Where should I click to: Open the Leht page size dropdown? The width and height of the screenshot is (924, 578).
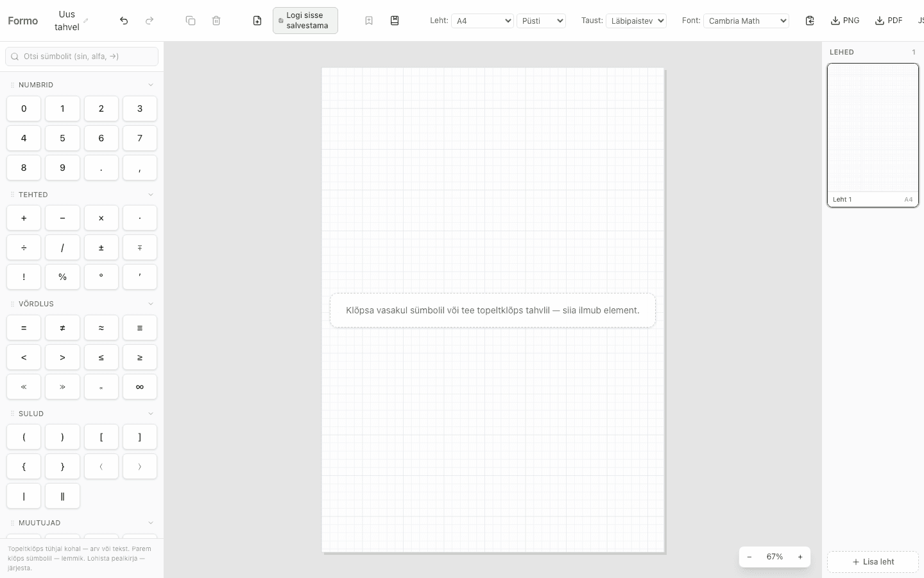coord(483,21)
